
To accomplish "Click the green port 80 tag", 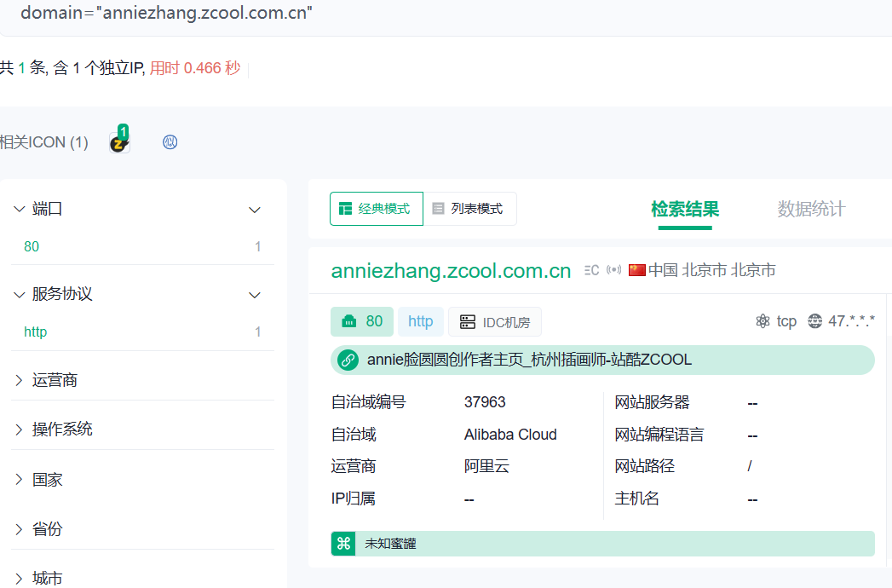I will [x=362, y=321].
